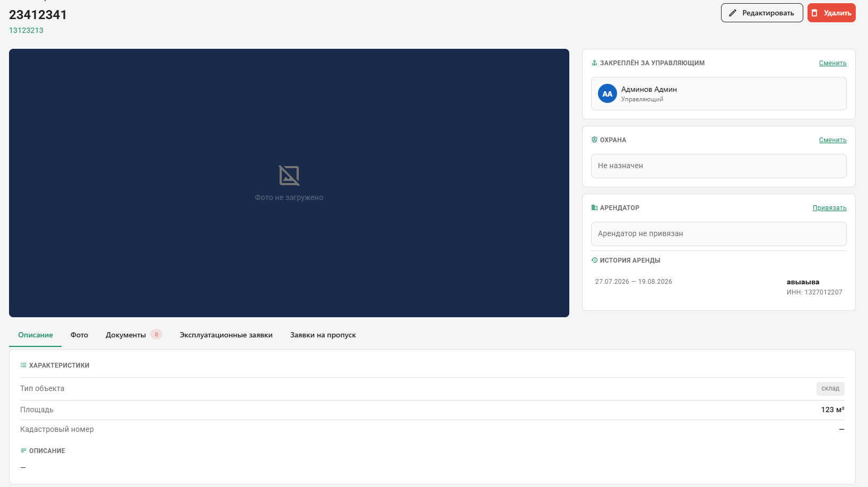Image resolution: width=868 pixels, height=487 pixels.
Task: Click the title 23412341
Action: [x=38, y=15]
